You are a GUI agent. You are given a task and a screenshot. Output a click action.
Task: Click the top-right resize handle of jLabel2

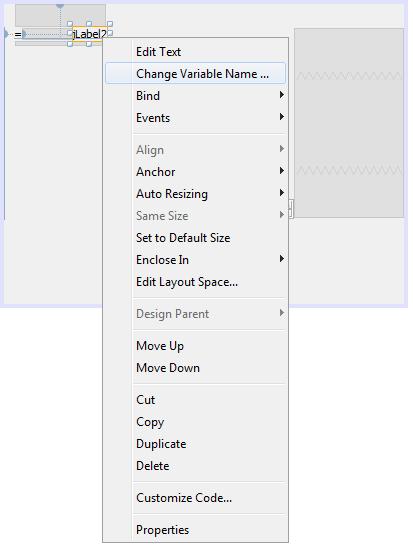point(110,24)
